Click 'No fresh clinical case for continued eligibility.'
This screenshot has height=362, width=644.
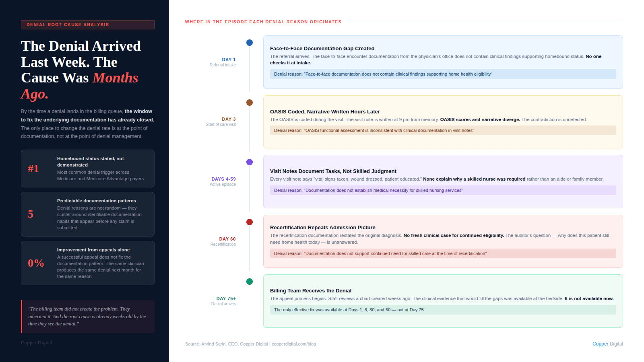[x=454, y=235]
